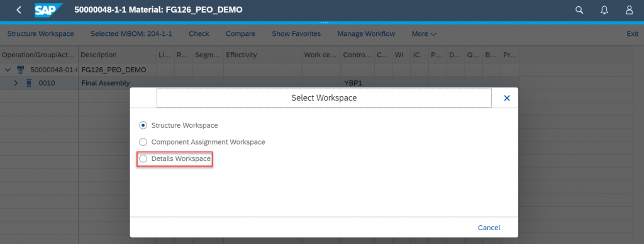Click the Li... column header

[165, 55]
